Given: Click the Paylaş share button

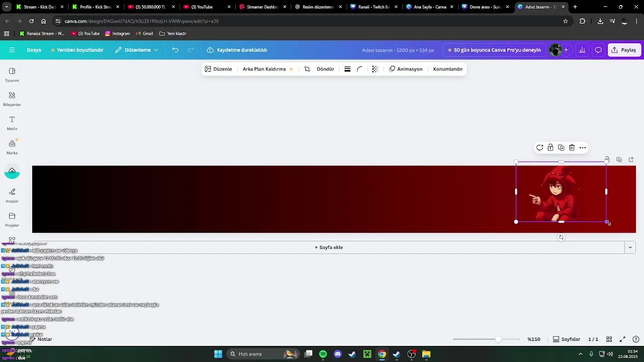Looking at the screenshot, I should pyautogui.click(x=624, y=50).
